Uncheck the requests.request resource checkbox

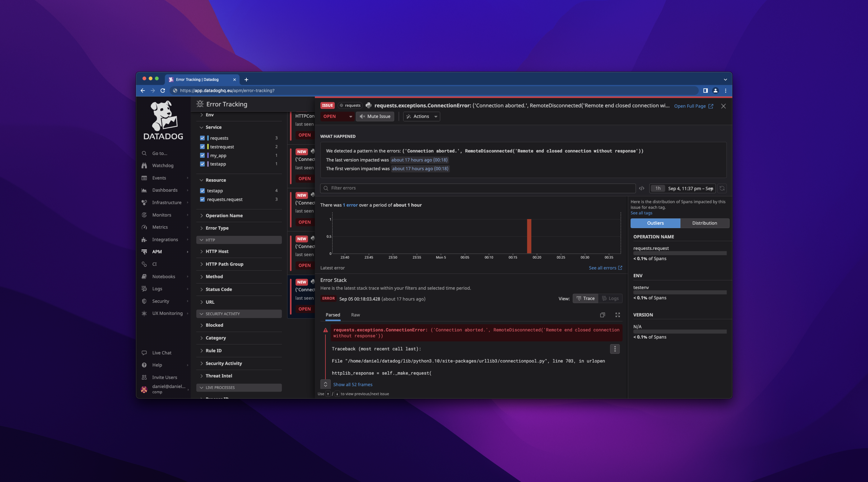(x=203, y=200)
